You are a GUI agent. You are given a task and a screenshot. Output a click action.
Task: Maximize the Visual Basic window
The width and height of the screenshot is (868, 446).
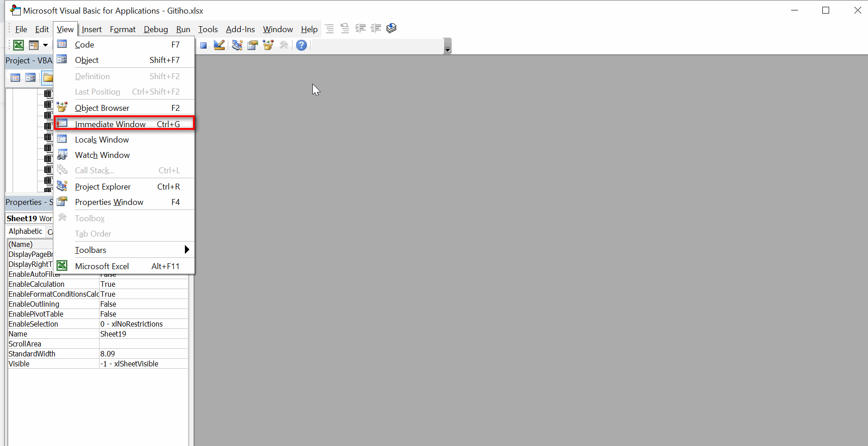pos(826,10)
